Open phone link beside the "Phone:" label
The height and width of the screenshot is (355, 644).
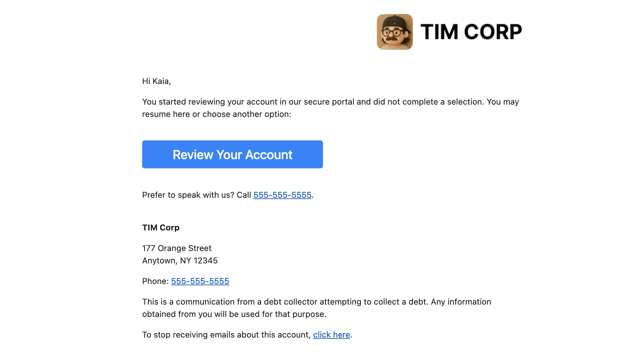(200, 281)
